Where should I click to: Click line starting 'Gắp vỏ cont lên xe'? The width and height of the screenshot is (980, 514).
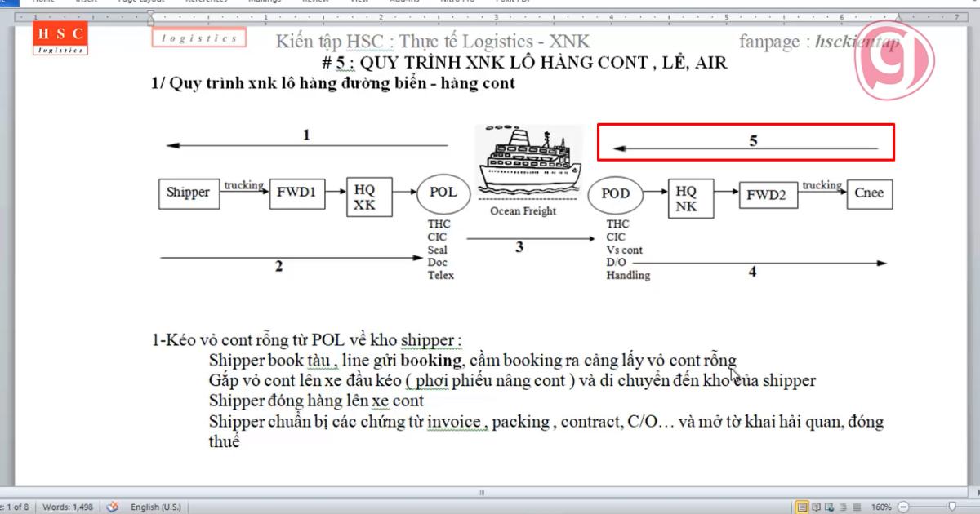tap(512, 380)
